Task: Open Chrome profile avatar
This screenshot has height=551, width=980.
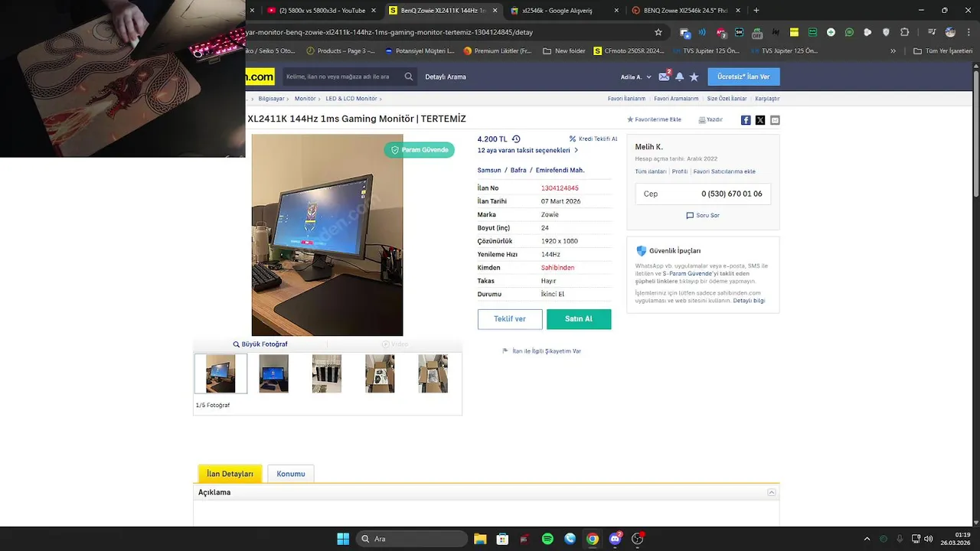Action: coord(950,32)
